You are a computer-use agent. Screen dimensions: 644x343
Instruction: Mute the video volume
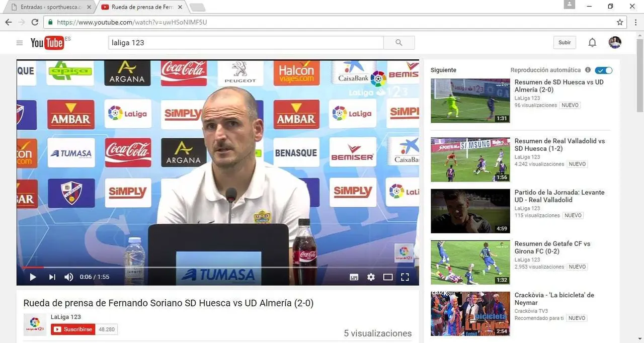[x=69, y=277]
